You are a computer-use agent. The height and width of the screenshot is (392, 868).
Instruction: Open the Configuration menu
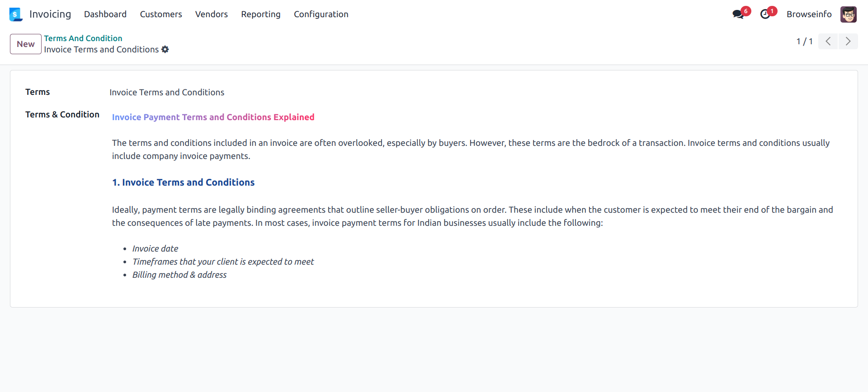pyautogui.click(x=321, y=14)
